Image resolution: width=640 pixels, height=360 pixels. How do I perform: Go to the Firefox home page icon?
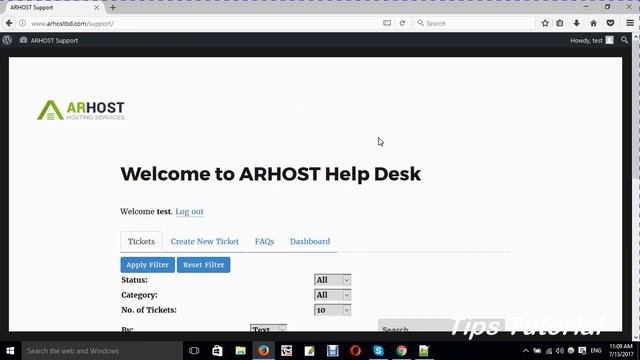pyautogui.click(x=593, y=23)
